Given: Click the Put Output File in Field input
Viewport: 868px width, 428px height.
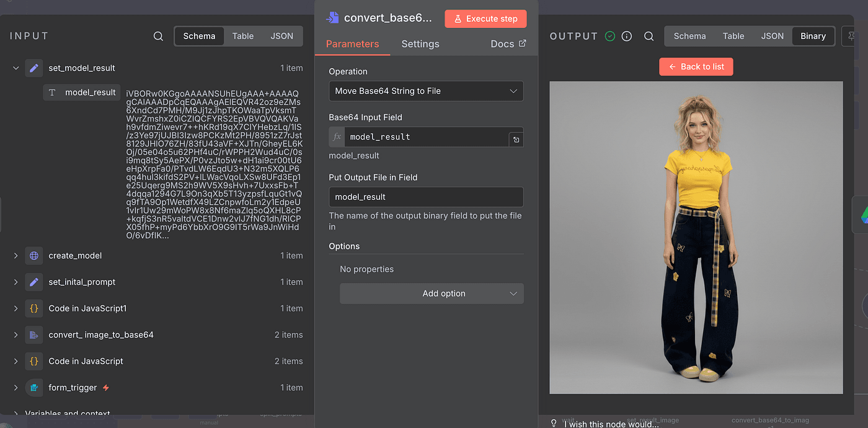Looking at the screenshot, I should pos(426,197).
